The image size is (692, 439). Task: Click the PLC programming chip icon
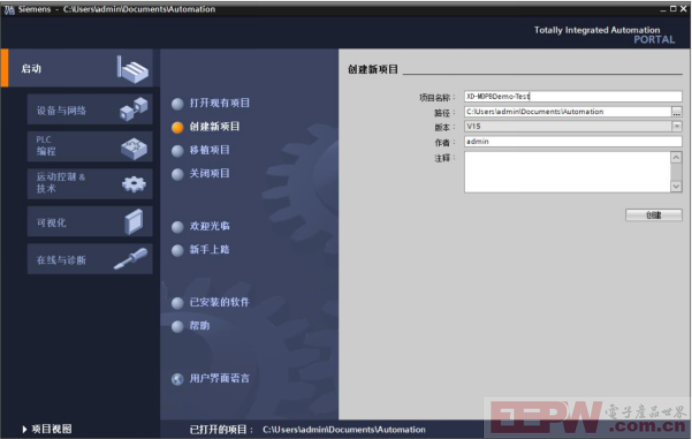point(134,148)
